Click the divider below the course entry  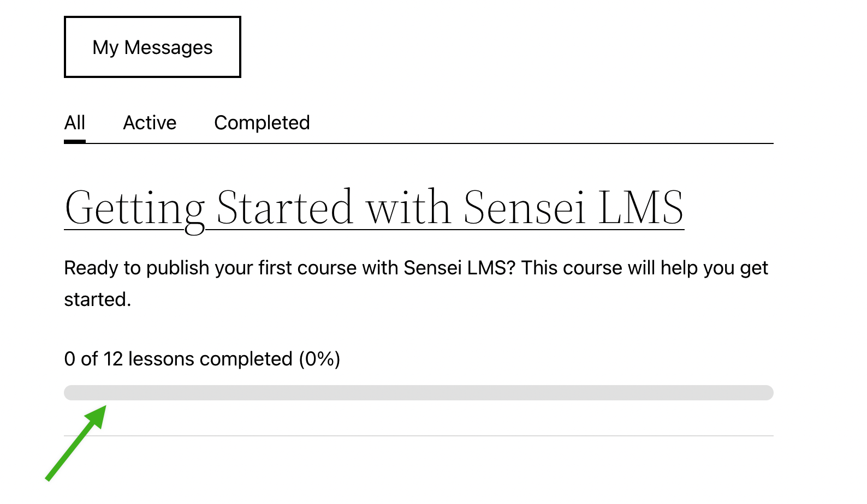coord(418,435)
